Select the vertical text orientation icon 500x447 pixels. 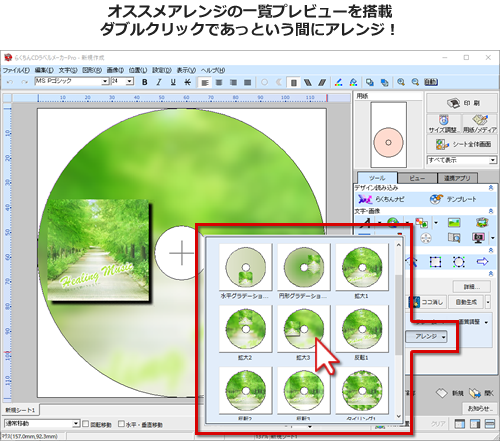(x=293, y=82)
